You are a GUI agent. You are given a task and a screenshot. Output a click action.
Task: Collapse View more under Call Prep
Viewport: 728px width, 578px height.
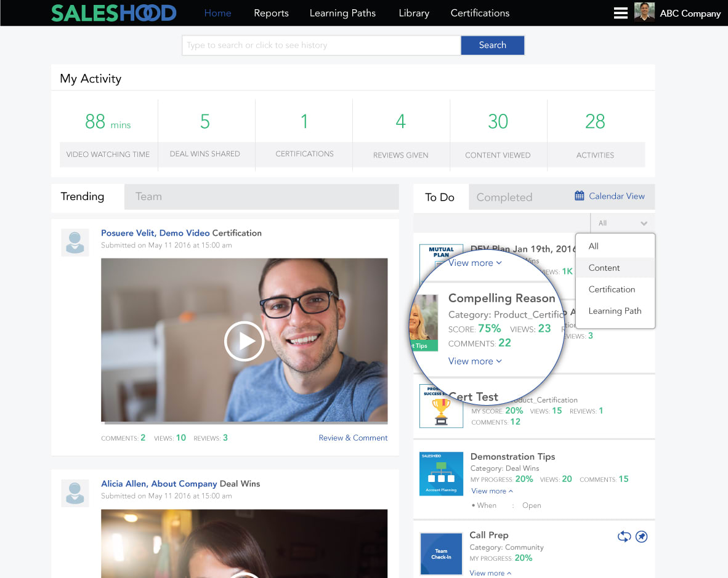[490, 573]
